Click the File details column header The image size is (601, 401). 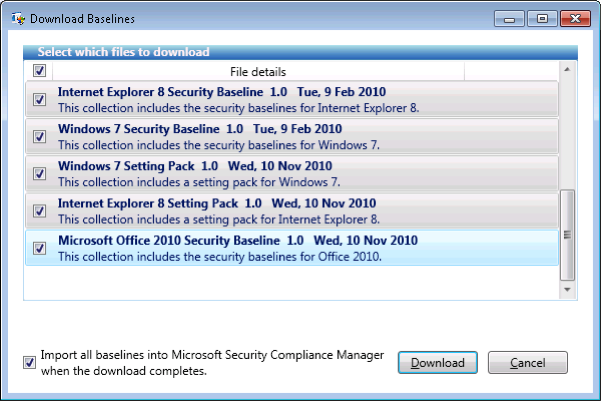tap(258, 72)
